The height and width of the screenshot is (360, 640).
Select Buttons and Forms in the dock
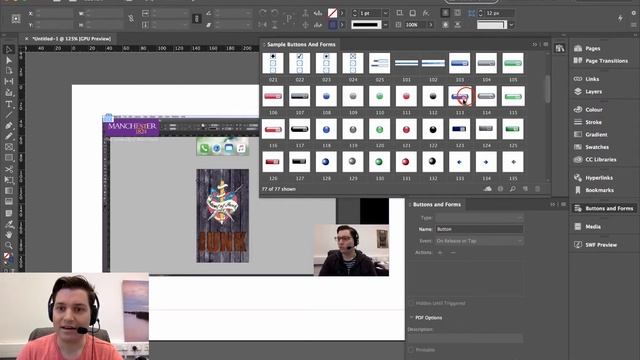[x=604, y=208]
